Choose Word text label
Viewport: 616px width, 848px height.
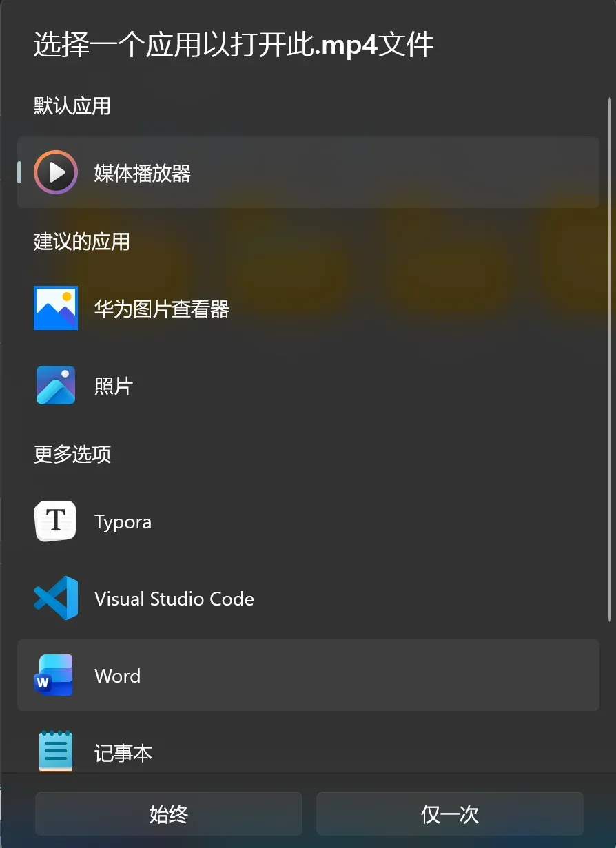118,676
